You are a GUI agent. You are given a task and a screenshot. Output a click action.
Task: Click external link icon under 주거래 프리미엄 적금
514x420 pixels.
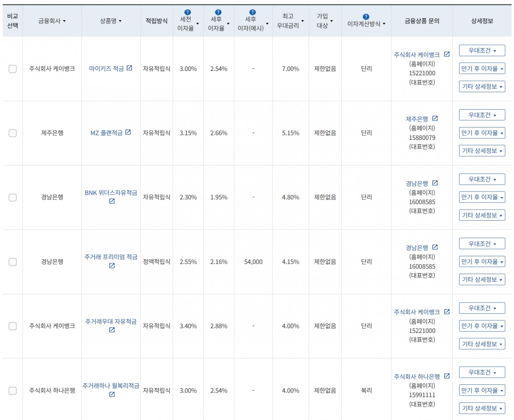(112, 265)
